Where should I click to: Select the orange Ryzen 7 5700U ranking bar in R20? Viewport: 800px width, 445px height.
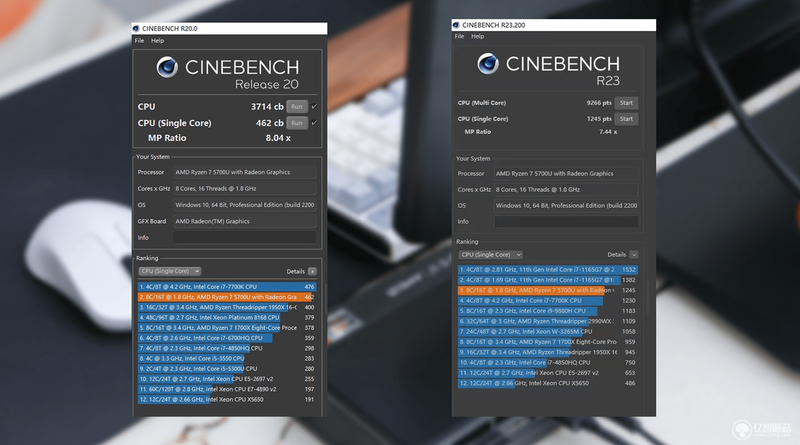coord(227,297)
